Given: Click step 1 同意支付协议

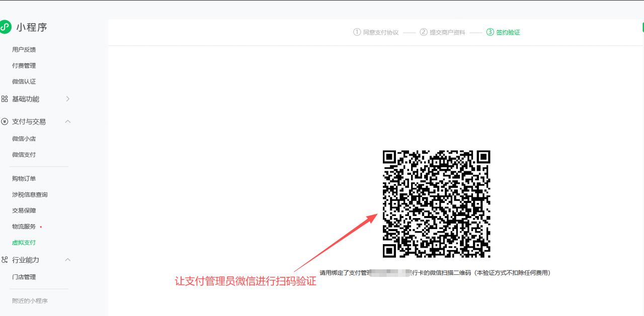Looking at the screenshot, I should coord(376,32).
